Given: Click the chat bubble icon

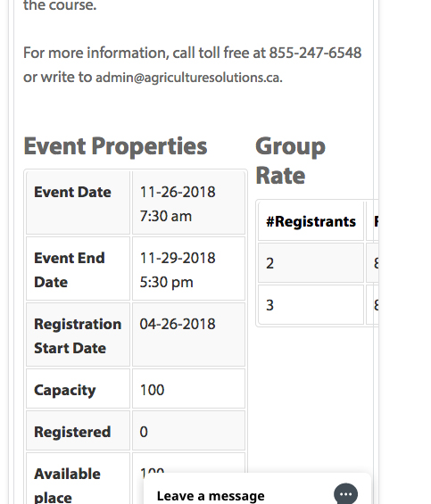Looking at the screenshot, I should [x=345, y=494].
